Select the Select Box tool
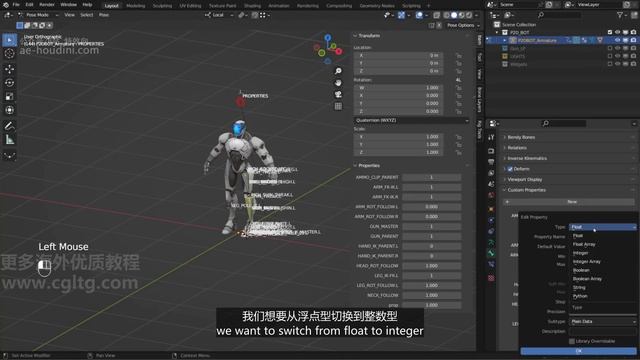640x360 pixels. 9,40
